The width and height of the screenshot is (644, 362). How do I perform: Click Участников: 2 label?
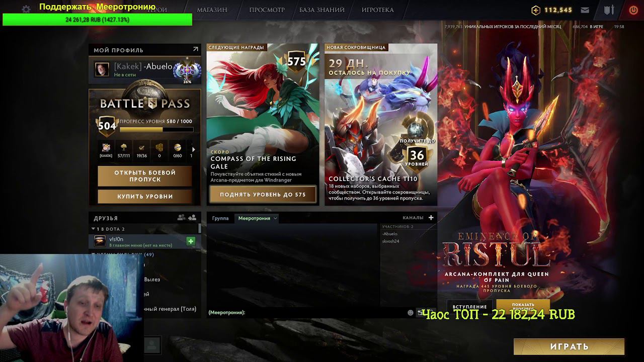click(397, 227)
